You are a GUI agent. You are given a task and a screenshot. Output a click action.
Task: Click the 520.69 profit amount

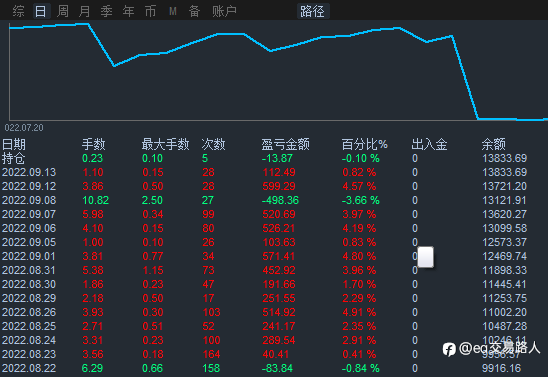[x=279, y=214]
